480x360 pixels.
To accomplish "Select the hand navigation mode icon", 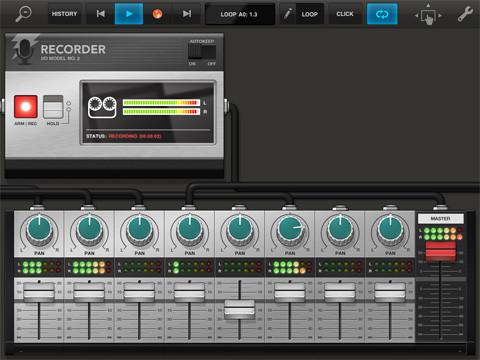I will 428,16.
